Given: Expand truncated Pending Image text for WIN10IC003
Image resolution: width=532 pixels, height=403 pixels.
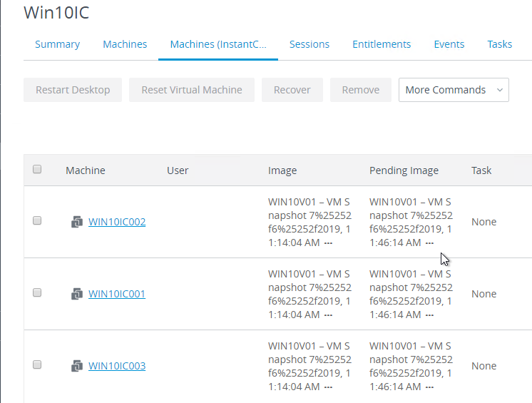Looking at the screenshot, I should click(429, 387).
